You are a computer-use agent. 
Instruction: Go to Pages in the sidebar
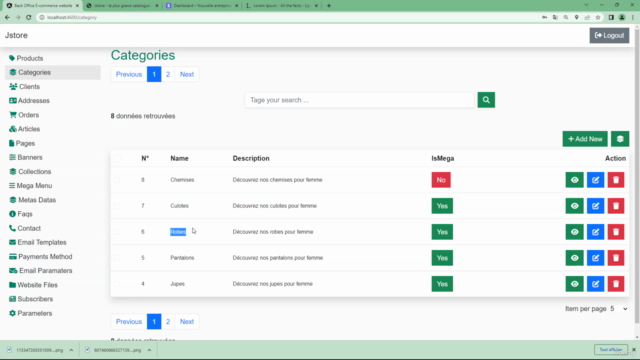(x=22, y=143)
